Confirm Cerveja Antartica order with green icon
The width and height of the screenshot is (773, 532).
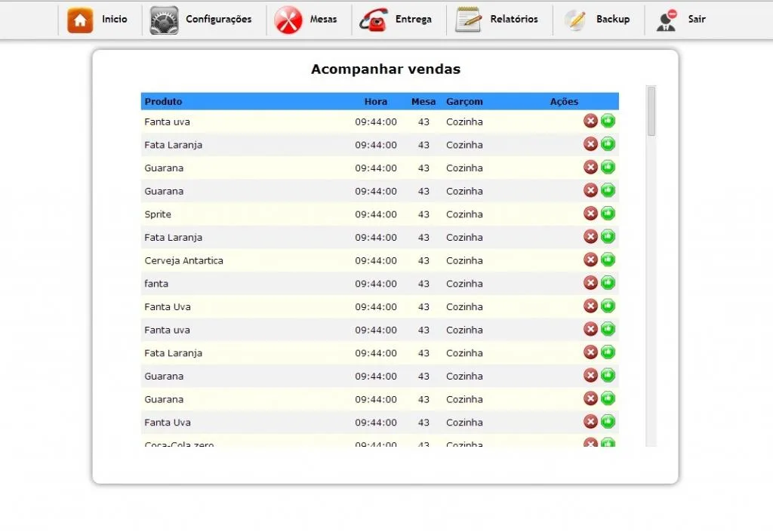pyautogui.click(x=608, y=260)
